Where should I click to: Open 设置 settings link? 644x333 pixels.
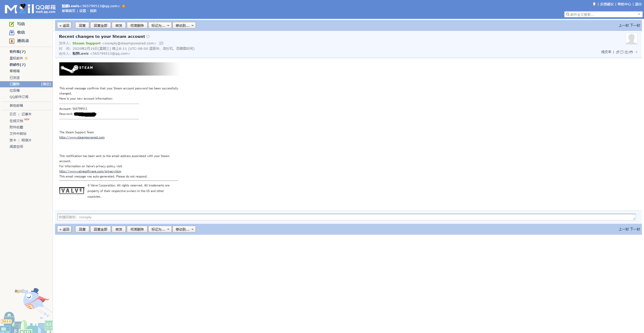pos(83,11)
